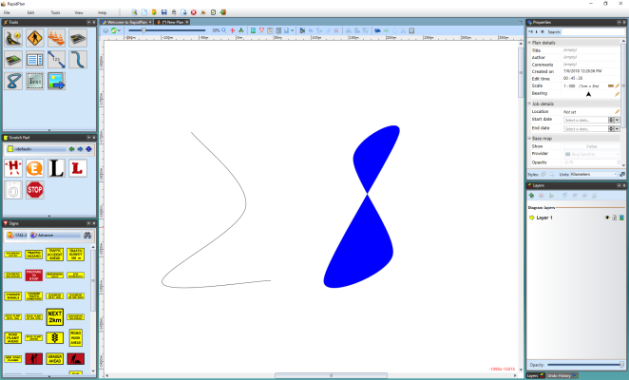Open the Tools menu
Image resolution: width=629 pixels, height=380 pixels.
[x=55, y=13]
